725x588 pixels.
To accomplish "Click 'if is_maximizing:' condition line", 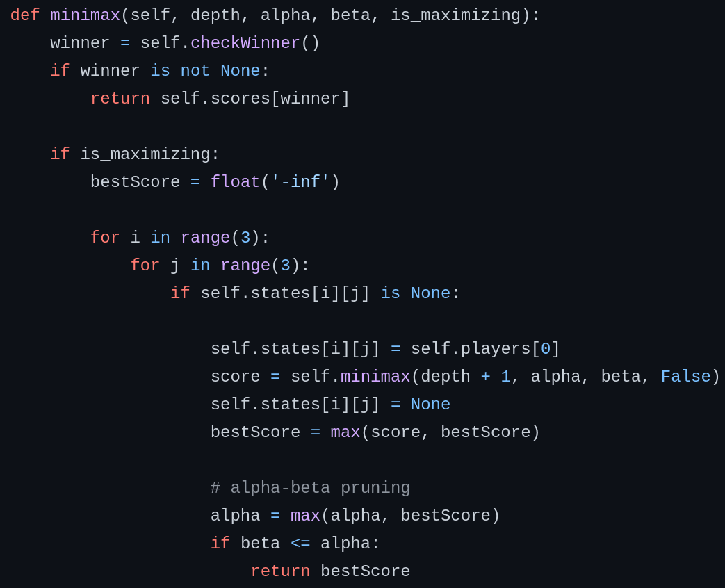I will click(135, 154).
